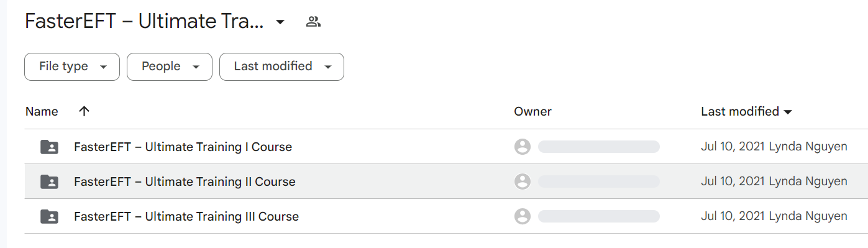Click owner avatar in Training II Course row
The width and height of the screenshot is (868, 248).
(523, 181)
